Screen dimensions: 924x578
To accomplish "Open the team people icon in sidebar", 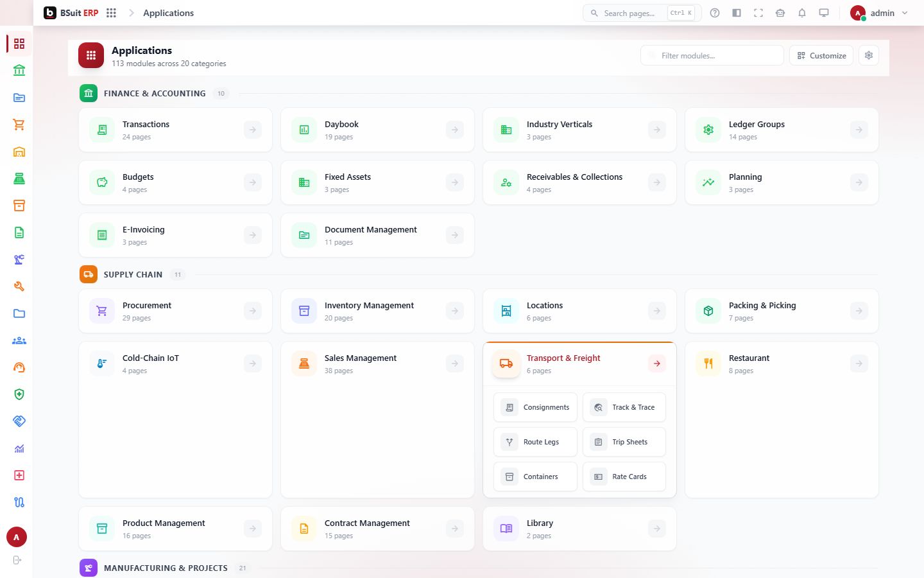I will pos(19,340).
